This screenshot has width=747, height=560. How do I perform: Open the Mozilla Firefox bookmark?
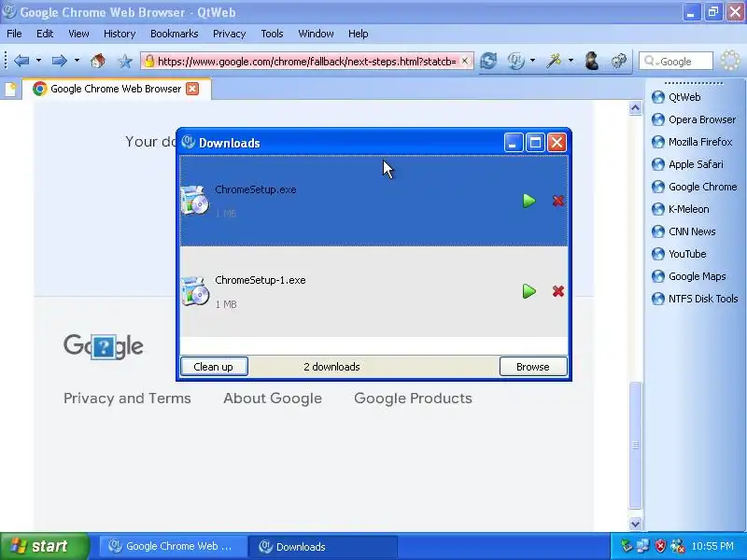[692, 142]
